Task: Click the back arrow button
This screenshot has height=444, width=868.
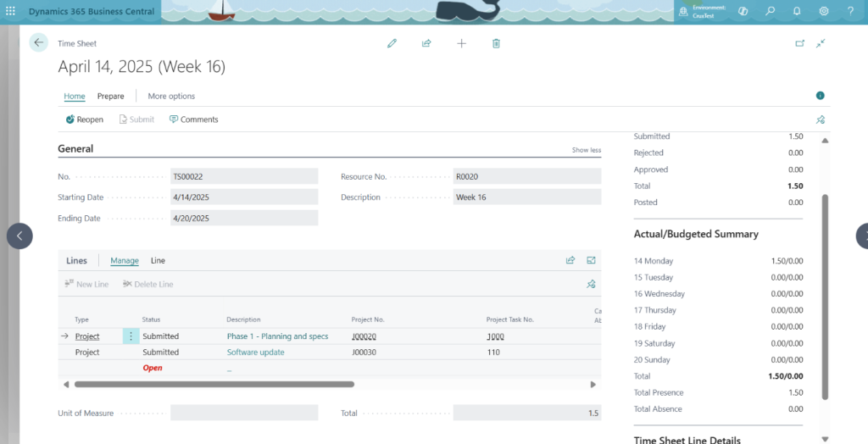Action: point(38,42)
